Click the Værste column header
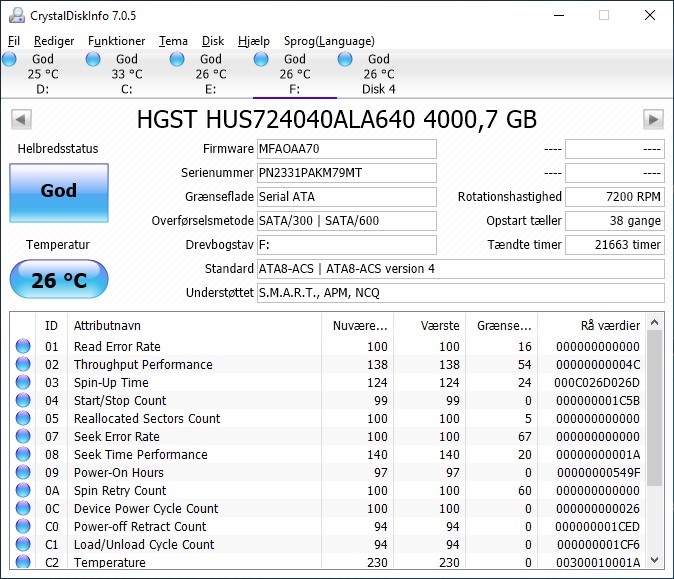Image resolution: width=674 pixels, height=579 pixels. tap(429, 325)
